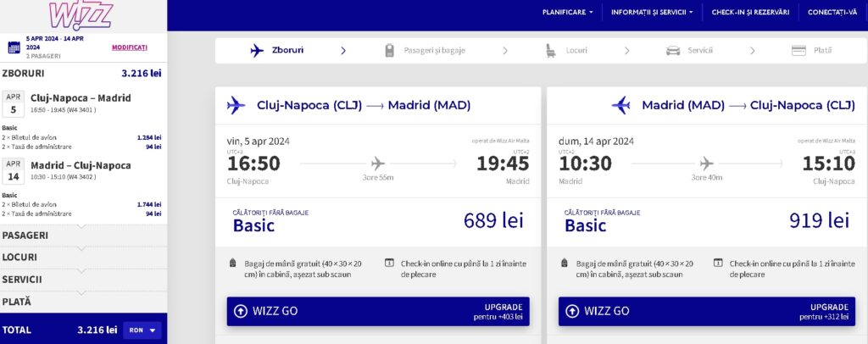
Task: Expand the Pasageri section in sidebar
Action: [83, 235]
